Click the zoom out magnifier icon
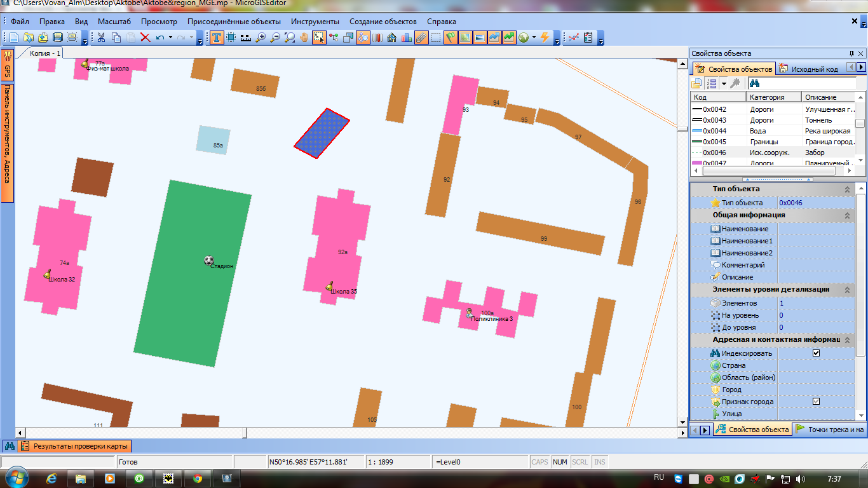868x488 pixels. pos(275,37)
